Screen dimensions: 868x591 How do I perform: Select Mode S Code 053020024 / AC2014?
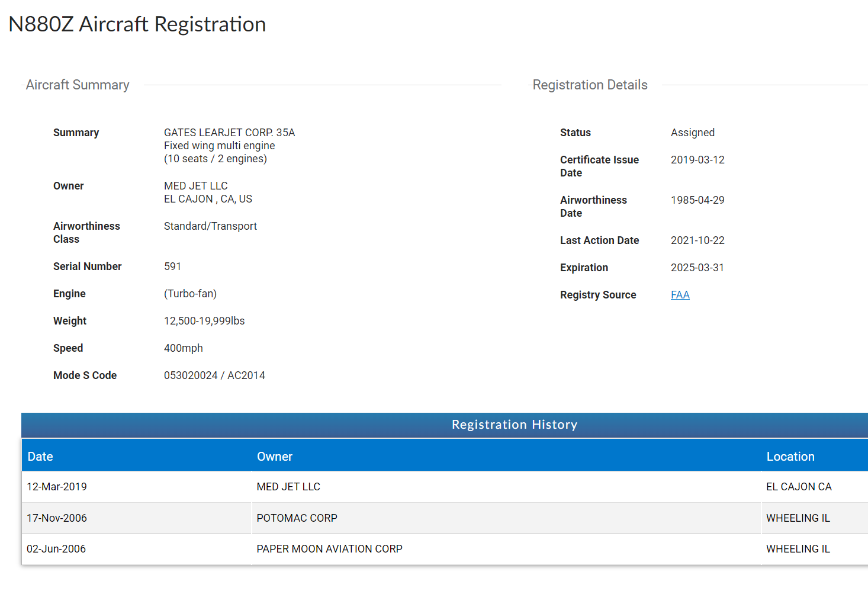tap(214, 375)
